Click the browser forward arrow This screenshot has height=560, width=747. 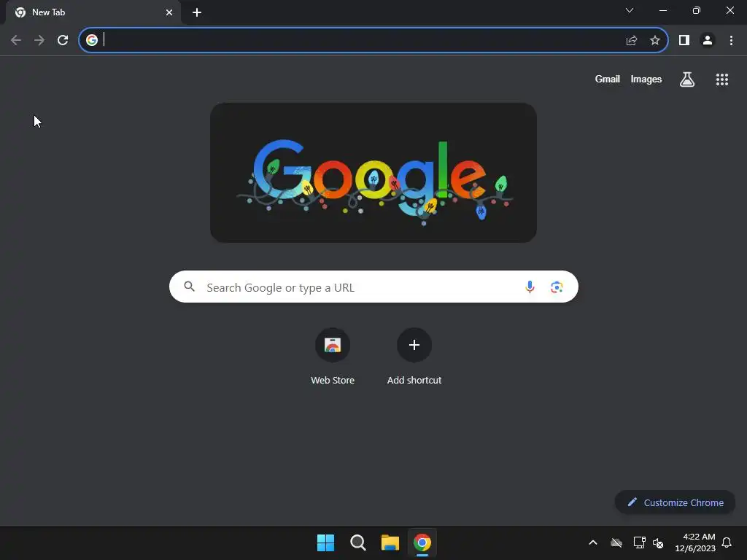[39, 40]
